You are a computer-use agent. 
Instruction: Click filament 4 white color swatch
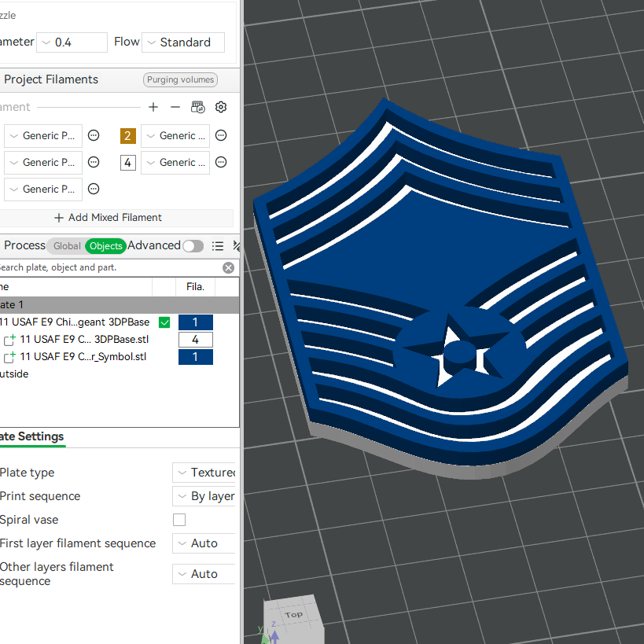tap(127, 163)
